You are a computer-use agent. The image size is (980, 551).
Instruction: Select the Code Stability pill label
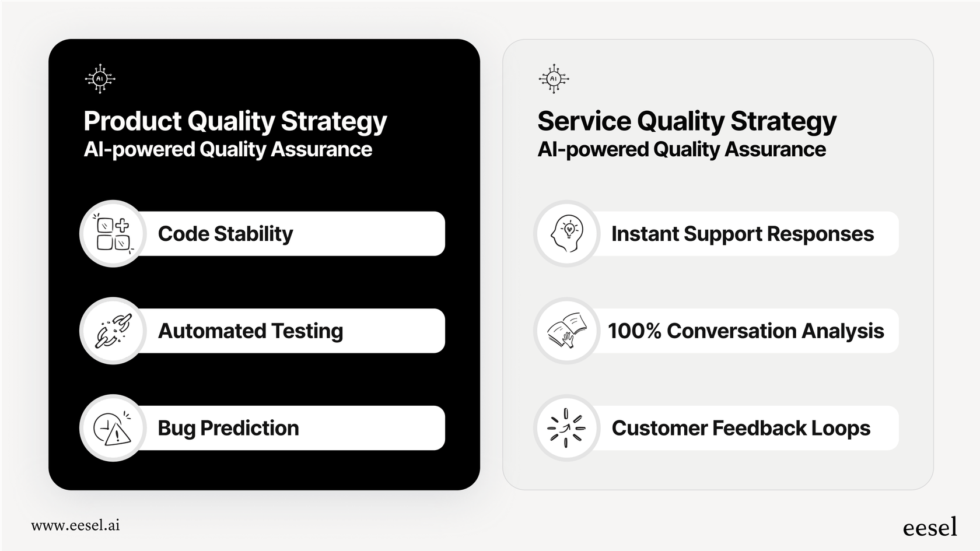point(225,234)
